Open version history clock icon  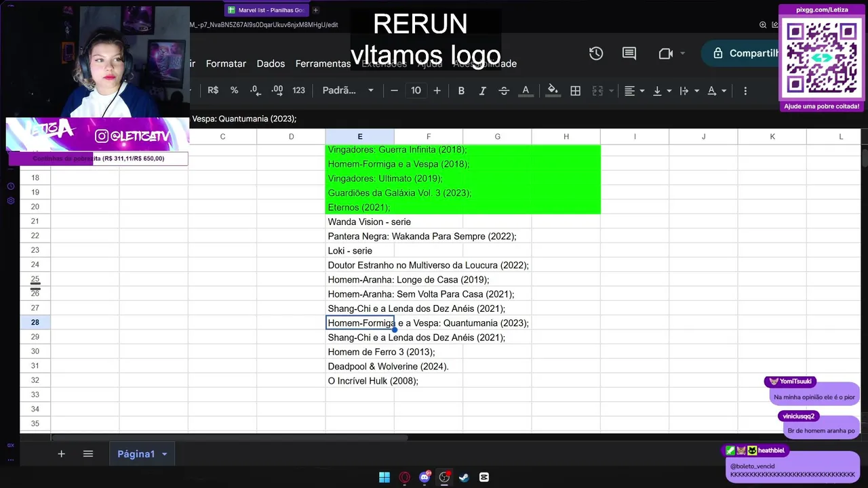tap(596, 54)
